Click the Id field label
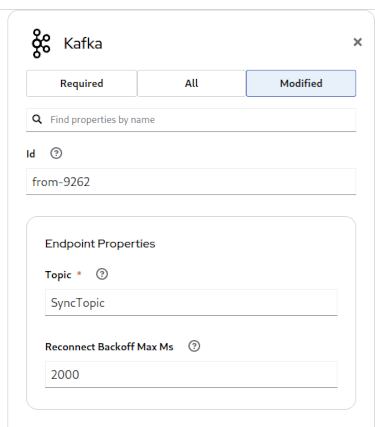This screenshot has height=427, width=375. (31, 154)
